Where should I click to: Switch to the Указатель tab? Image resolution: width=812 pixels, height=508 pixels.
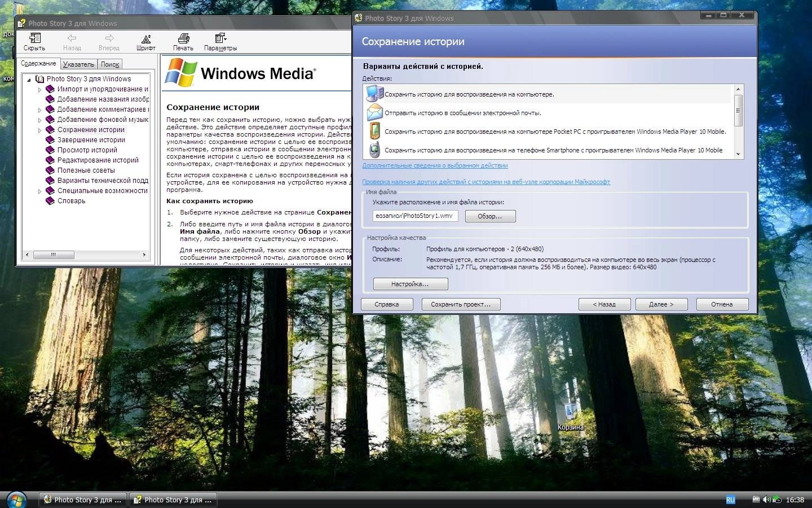point(78,64)
